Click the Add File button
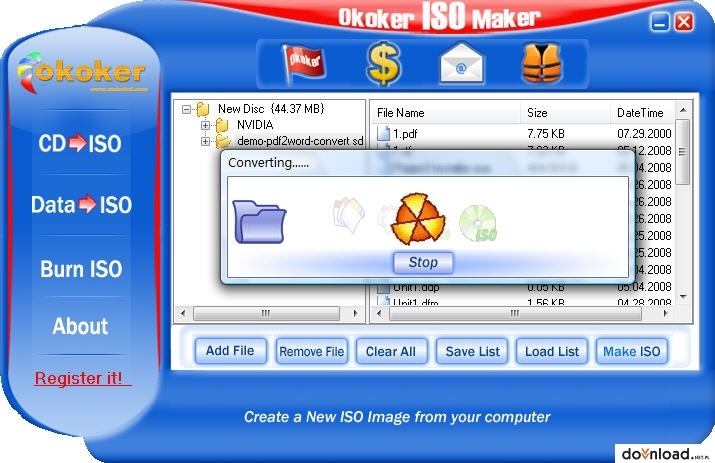The height and width of the screenshot is (463, 715). [230, 351]
